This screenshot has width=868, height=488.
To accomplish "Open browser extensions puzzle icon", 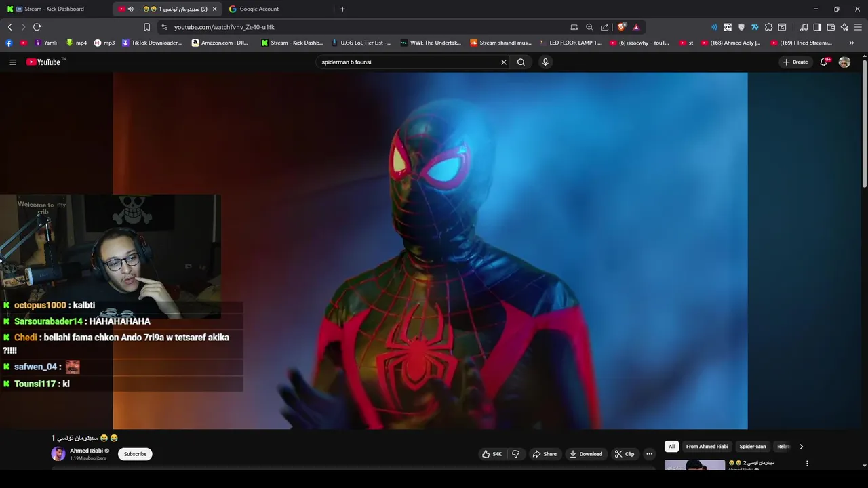I will (x=768, y=27).
